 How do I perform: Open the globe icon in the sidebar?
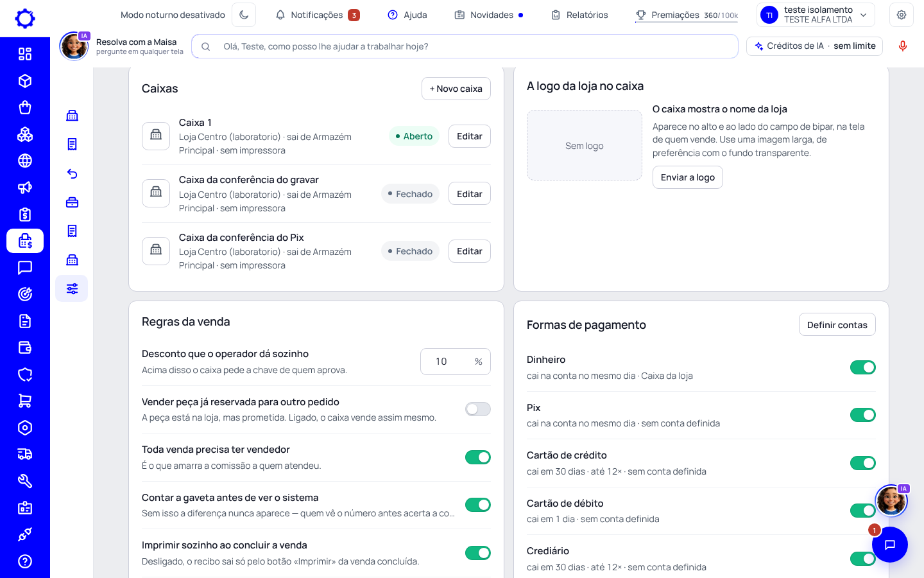point(25,161)
